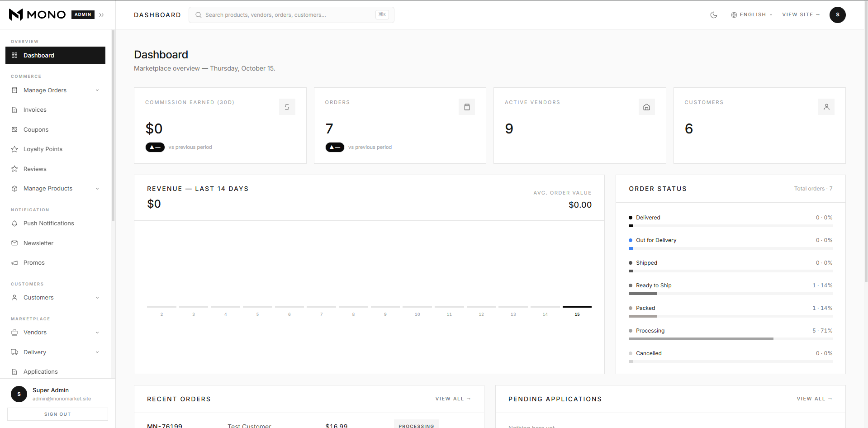The image size is (868, 428).
Task: Click the SIGN OUT button
Action: coord(57,414)
